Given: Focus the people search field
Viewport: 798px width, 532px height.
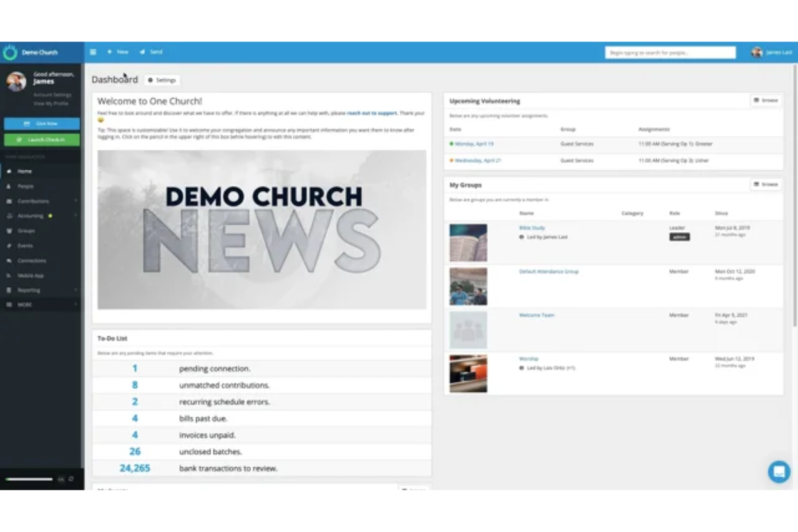Looking at the screenshot, I should pyautogui.click(x=670, y=53).
